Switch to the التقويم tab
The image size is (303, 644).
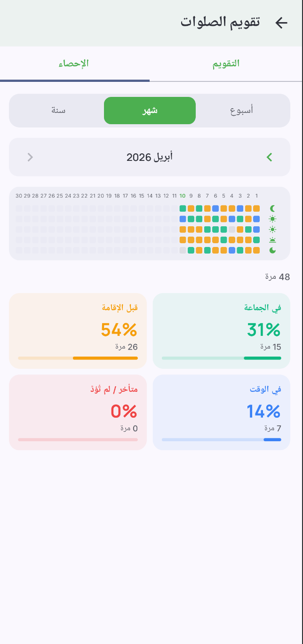226,64
